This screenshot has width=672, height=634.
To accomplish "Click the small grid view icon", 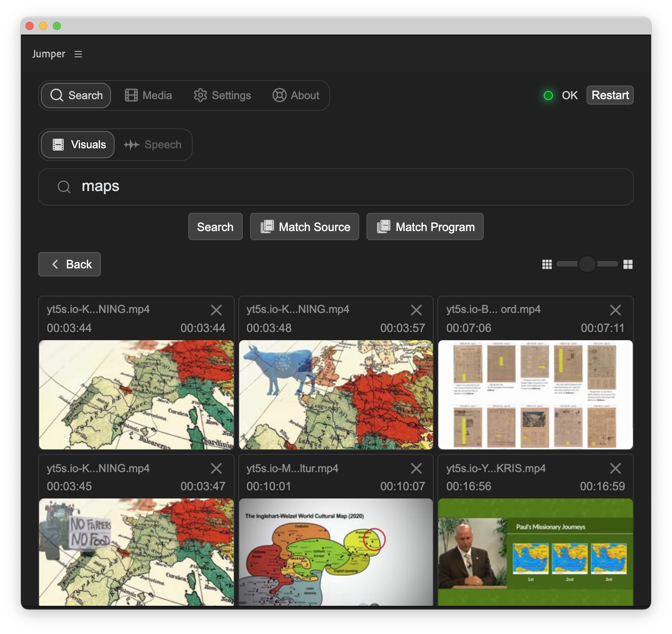I will point(547,264).
